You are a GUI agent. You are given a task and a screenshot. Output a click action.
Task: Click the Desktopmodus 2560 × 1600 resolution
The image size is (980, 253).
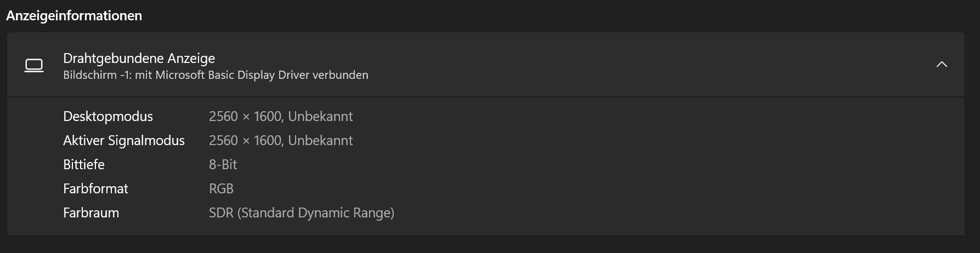[x=245, y=117]
